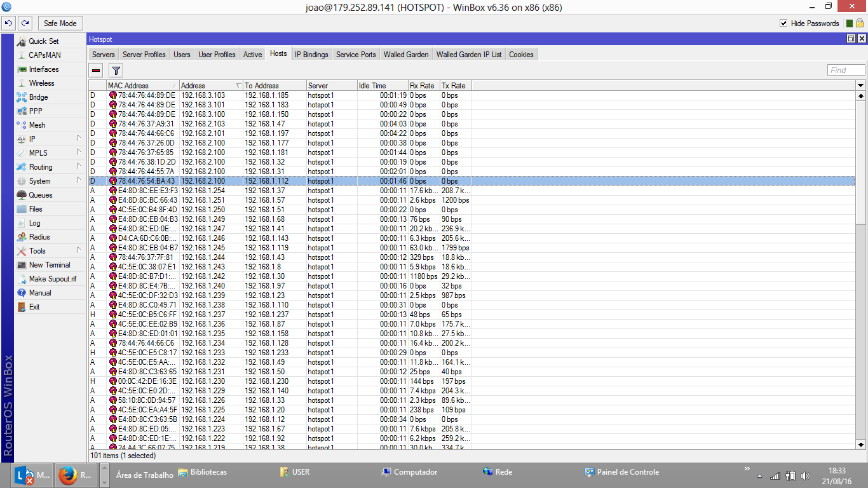Switch to Cookies tab

[521, 55]
